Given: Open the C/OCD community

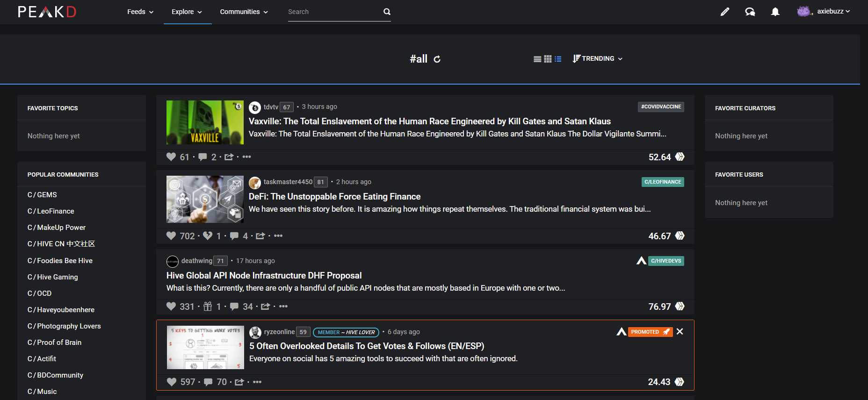Looking at the screenshot, I should pyautogui.click(x=40, y=293).
